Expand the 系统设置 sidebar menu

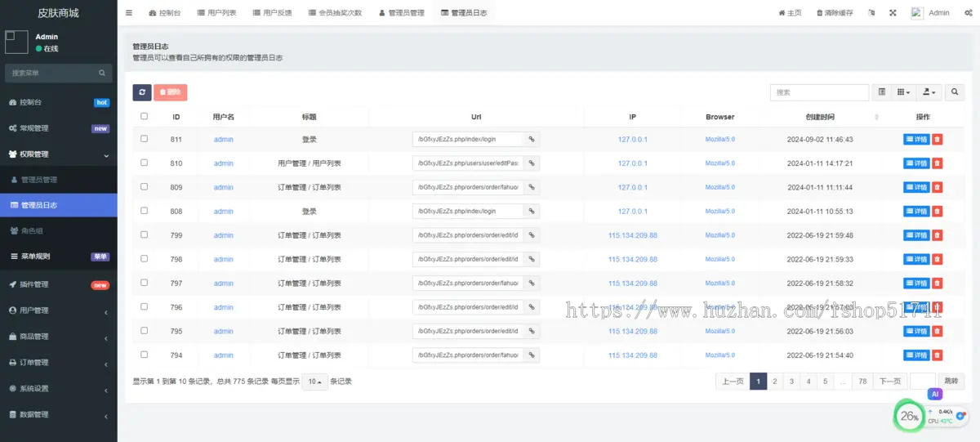59,389
